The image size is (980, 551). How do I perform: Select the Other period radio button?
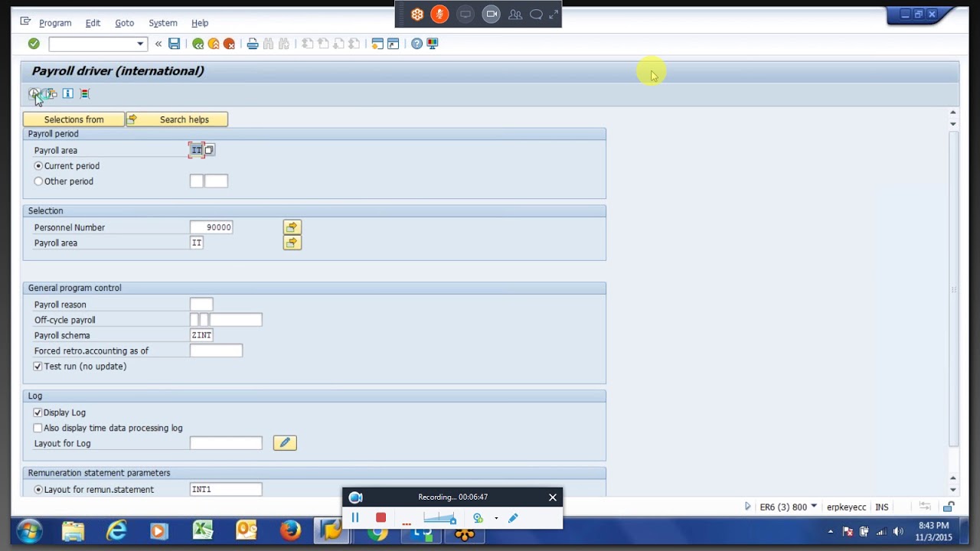tap(38, 181)
